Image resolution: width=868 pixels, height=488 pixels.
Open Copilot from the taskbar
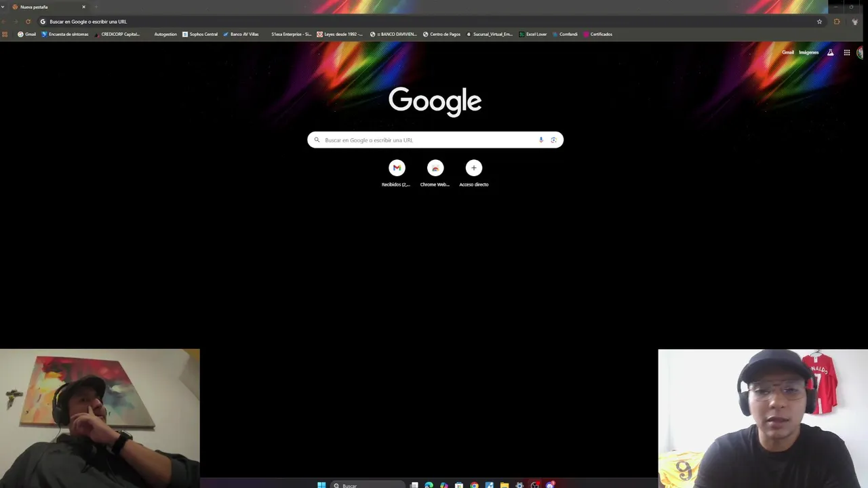click(444, 485)
